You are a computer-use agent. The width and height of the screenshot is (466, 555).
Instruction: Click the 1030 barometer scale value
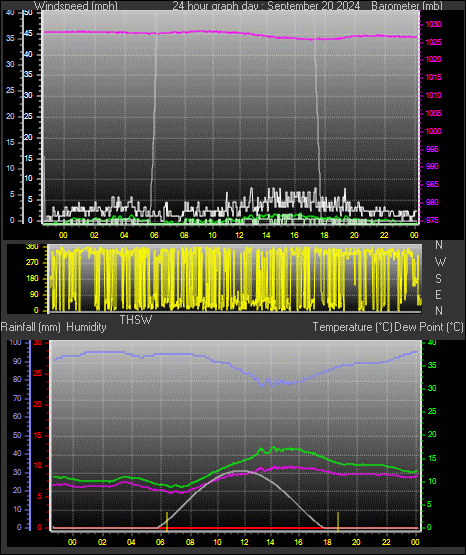pos(433,24)
